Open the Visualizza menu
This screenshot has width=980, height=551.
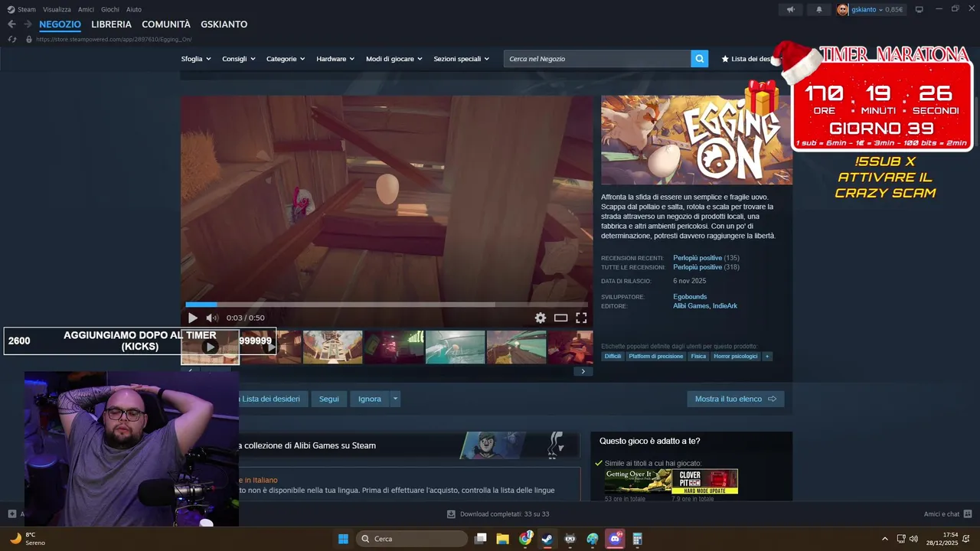click(57, 9)
